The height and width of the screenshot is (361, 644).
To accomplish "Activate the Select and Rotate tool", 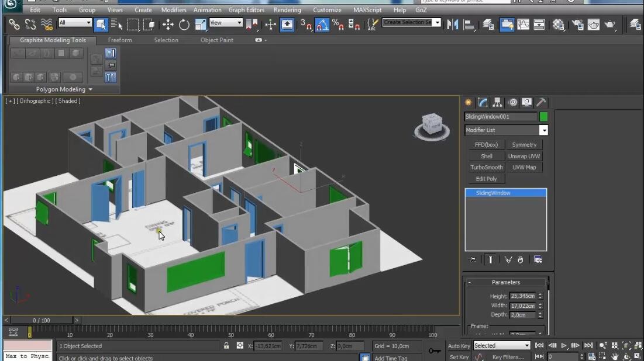I will (184, 25).
